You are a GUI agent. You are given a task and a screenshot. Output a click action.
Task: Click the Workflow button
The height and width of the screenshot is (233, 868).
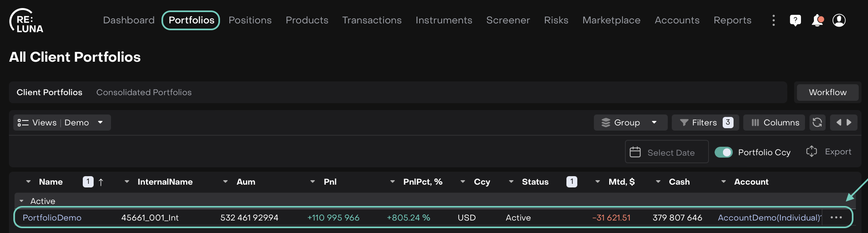coord(827,92)
